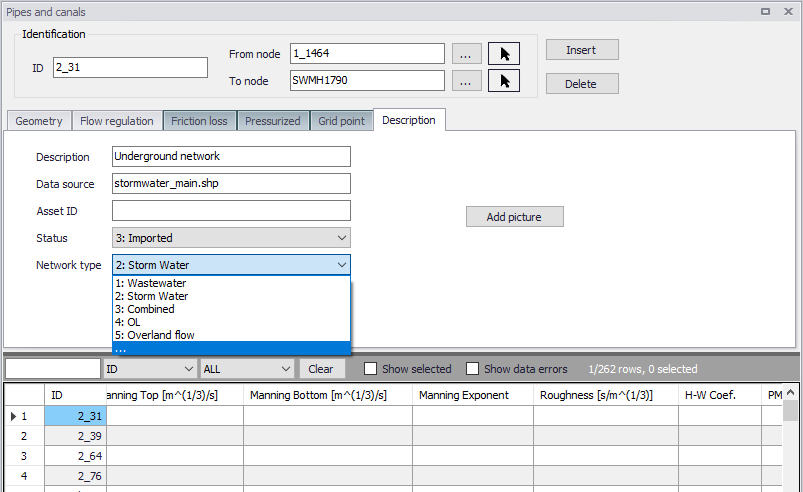
Task: Pick To node using the arrow cursor button
Action: tap(504, 80)
